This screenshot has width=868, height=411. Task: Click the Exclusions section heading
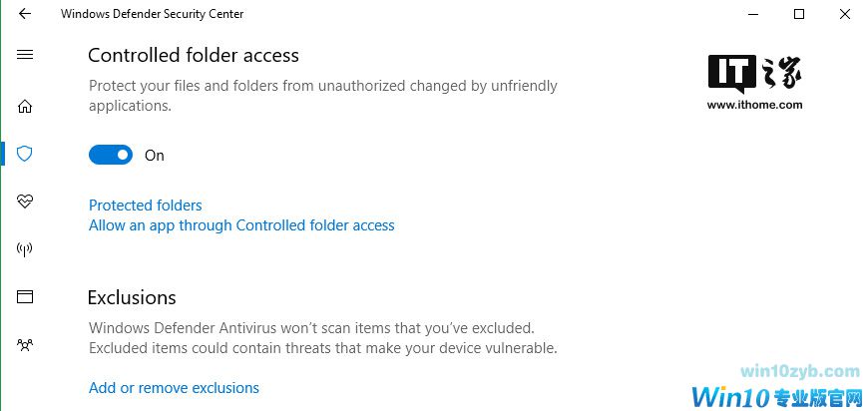coord(132,297)
